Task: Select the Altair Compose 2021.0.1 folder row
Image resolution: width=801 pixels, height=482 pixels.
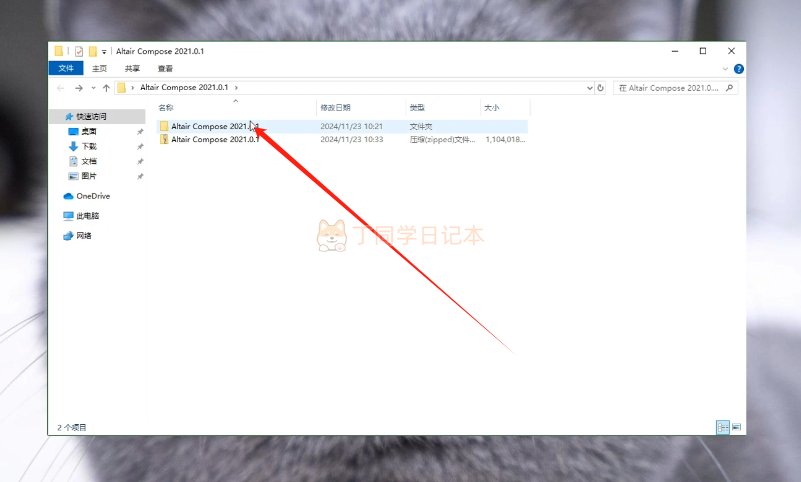Action: [342, 126]
